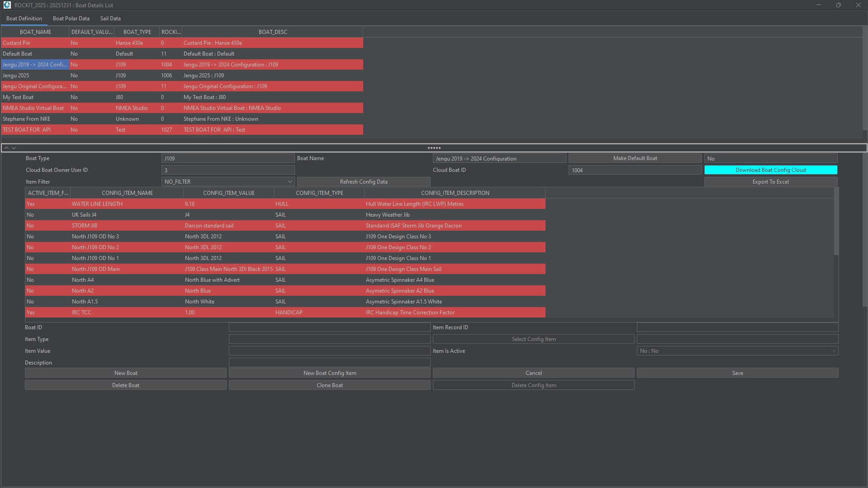Click the config items table vertical scrollbar
868x488 pixels.
(836, 226)
